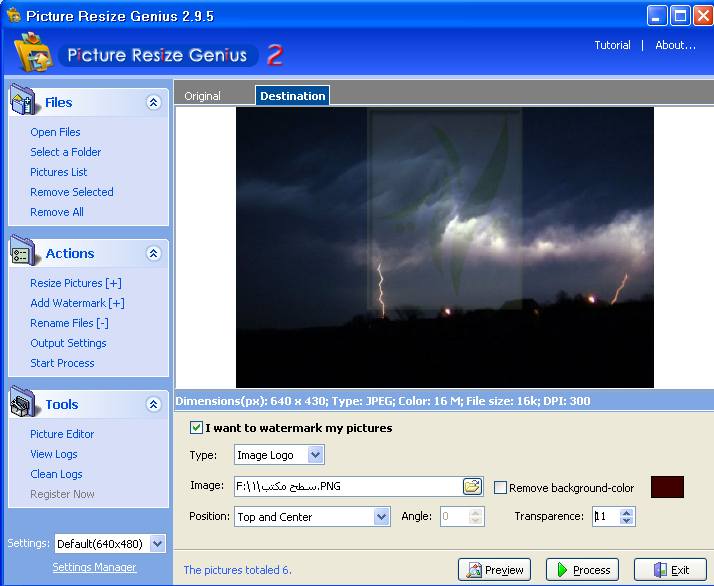Click the Dimensions info status text
Screen dimensions: 714x586
tap(383, 401)
